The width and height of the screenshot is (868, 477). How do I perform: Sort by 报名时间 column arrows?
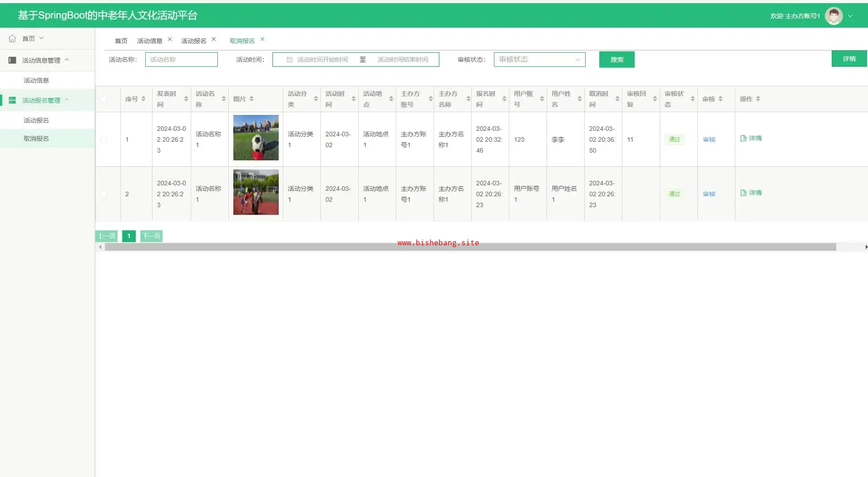point(504,99)
